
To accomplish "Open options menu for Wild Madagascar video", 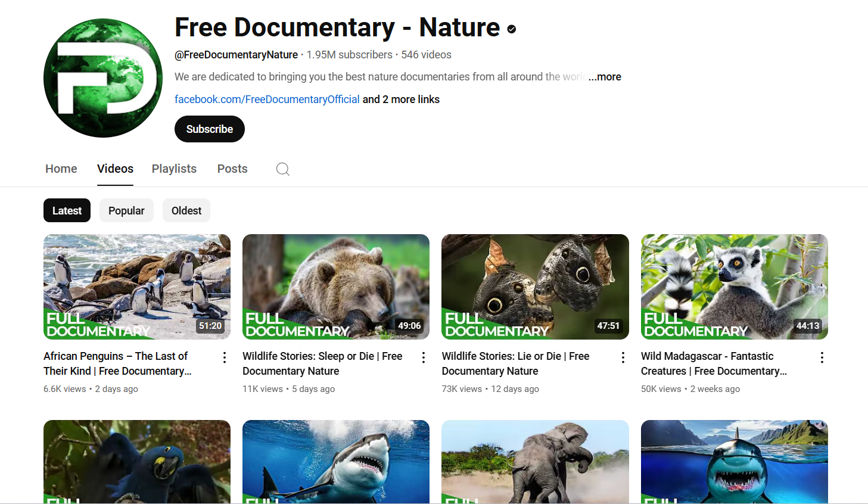I will pyautogui.click(x=822, y=357).
